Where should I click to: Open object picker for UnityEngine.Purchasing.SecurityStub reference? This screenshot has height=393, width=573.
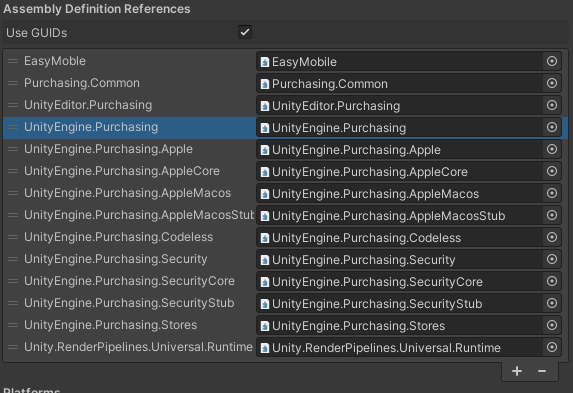552,303
